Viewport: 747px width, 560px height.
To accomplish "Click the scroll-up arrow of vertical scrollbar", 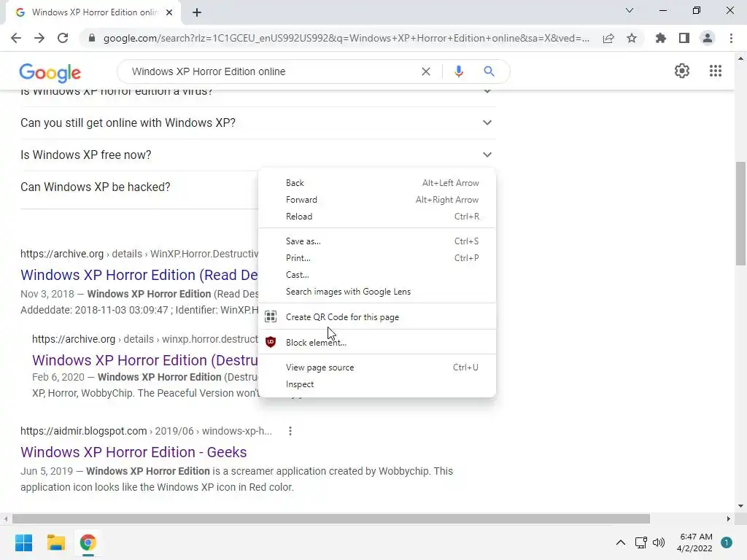I will (740, 58).
